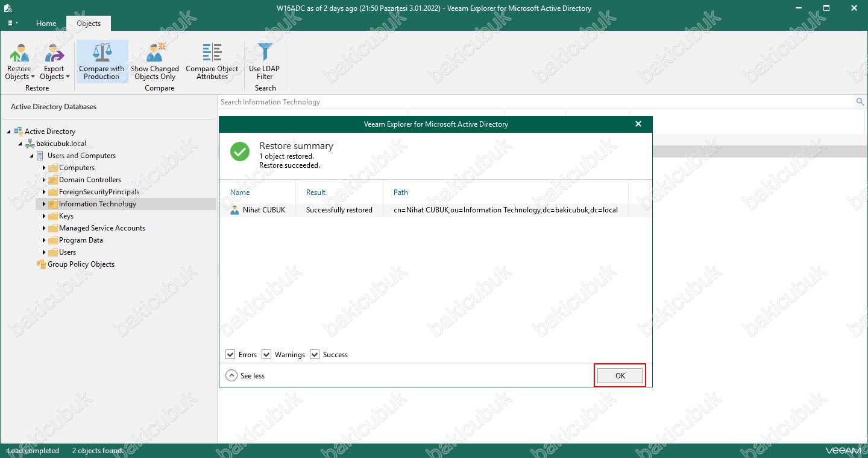Click the Program Data folder icon
Screen dimensions: 868x458
tap(53, 240)
